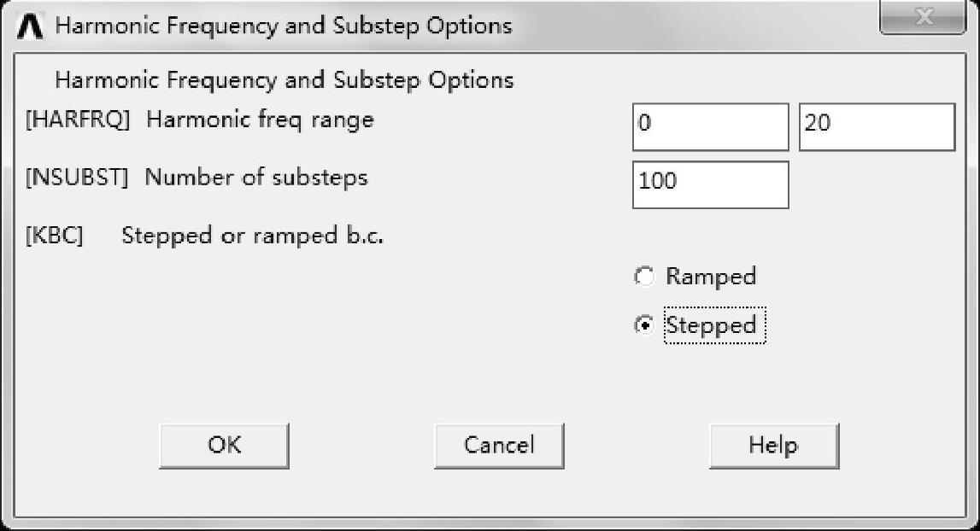Click the "Ramped" option text label

[711, 277]
